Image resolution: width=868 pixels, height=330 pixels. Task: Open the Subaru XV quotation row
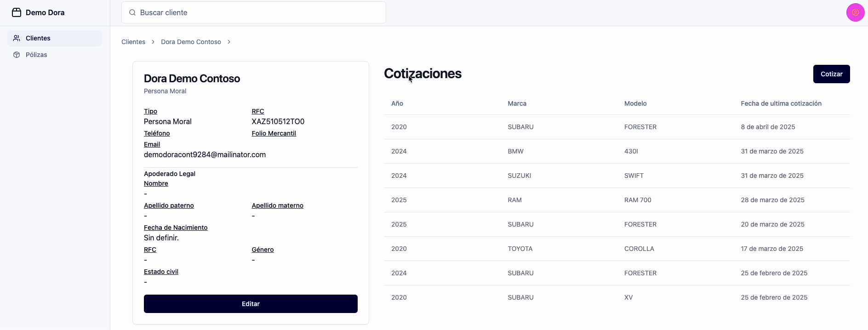(617, 297)
